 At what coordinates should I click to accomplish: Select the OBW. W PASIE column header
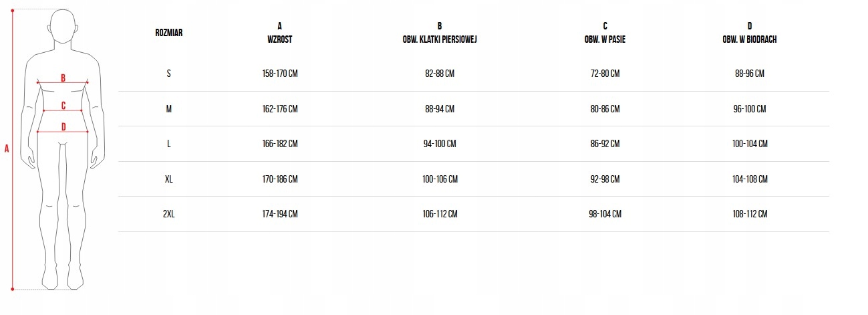click(x=605, y=33)
